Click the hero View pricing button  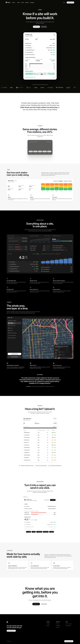tap(44, 27)
